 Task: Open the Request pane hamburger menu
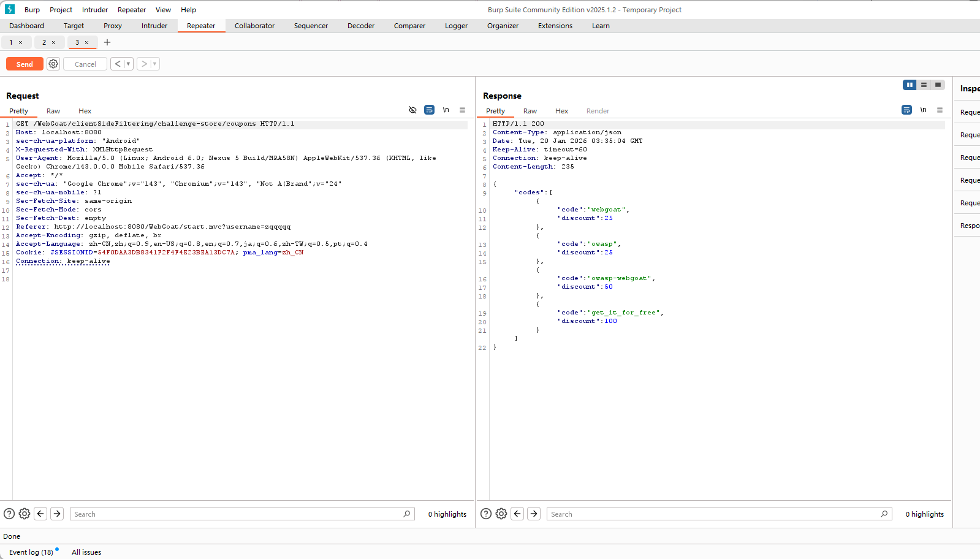[462, 110]
